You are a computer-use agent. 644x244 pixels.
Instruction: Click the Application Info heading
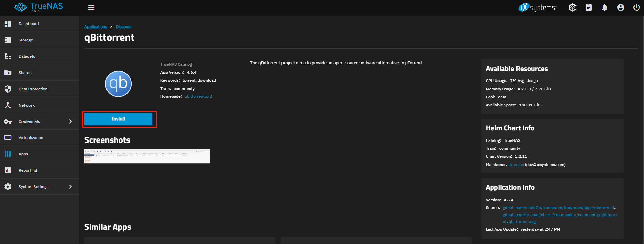coord(510,187)
